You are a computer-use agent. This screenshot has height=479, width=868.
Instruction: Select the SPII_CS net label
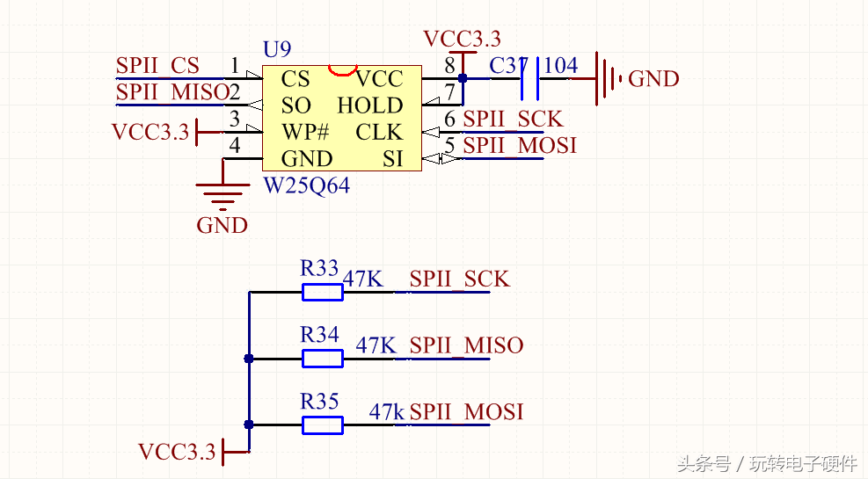[157, 65]
